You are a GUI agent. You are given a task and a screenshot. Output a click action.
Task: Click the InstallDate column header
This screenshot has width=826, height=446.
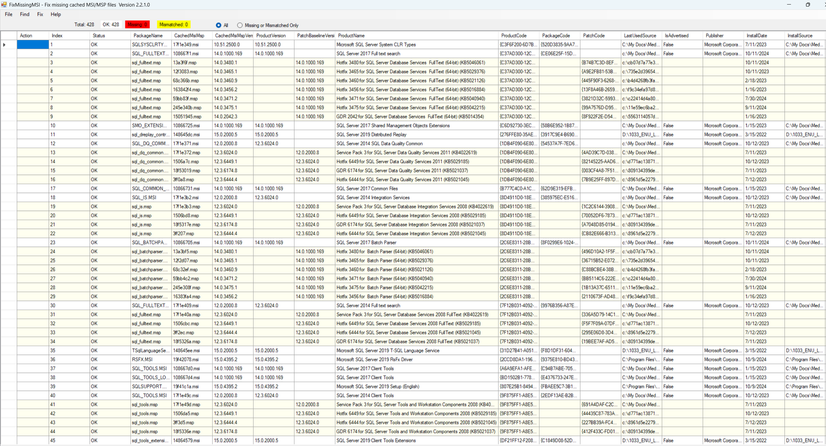765,35
